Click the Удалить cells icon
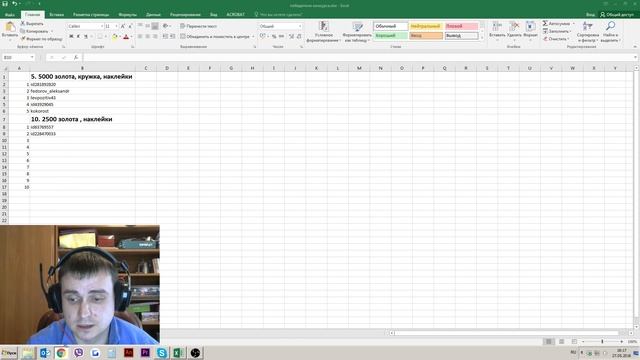640x360 pixels. click(x=514, y=27)
